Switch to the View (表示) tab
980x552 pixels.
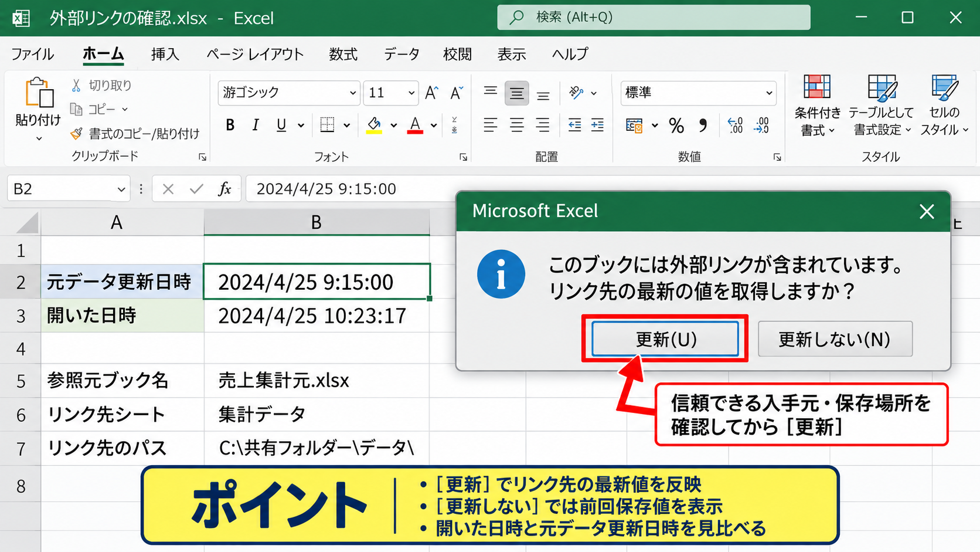click(512, 54)
